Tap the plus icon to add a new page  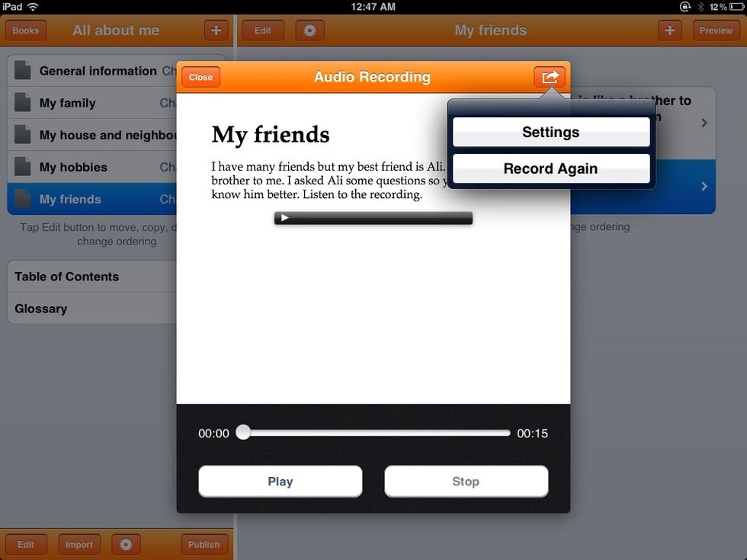click(x=669, y=30)
